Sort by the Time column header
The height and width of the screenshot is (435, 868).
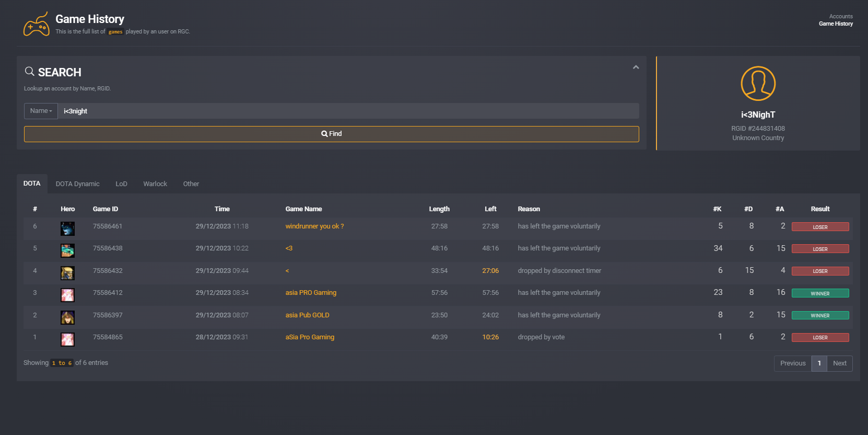click(x=222, y=209)
